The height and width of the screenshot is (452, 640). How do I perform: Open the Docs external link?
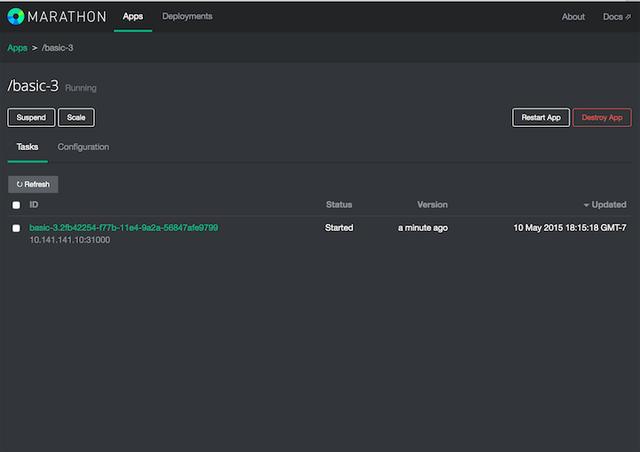[x=617, y=17]
